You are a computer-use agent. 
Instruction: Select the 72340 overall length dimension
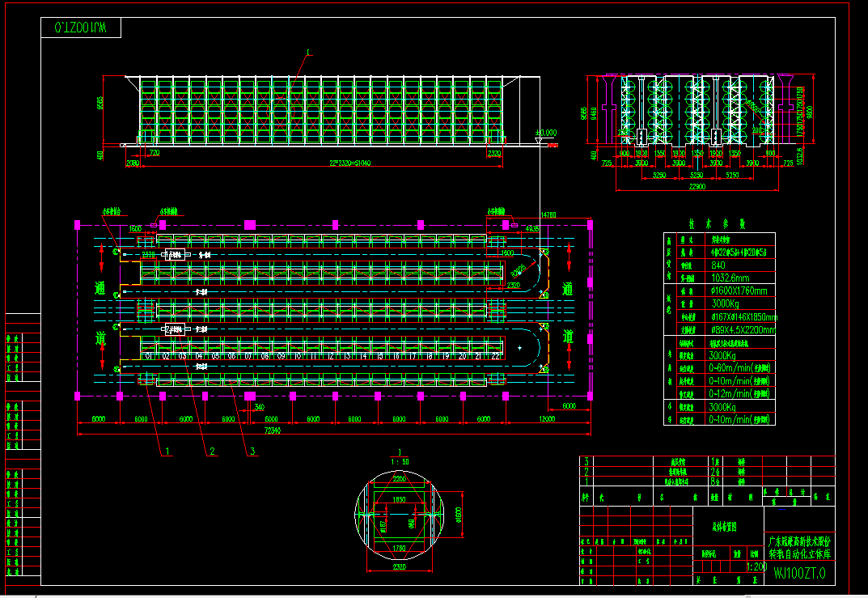(x=273, y=430)
